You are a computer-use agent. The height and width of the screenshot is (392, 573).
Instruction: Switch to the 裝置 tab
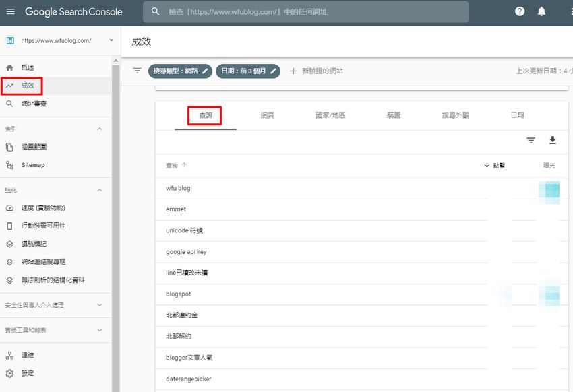point(394,115)
